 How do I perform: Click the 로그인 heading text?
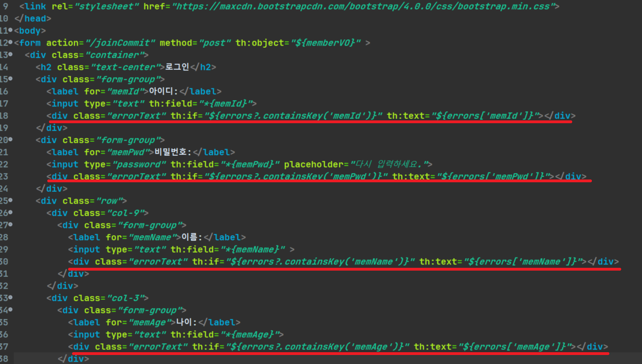click(177, 67)
